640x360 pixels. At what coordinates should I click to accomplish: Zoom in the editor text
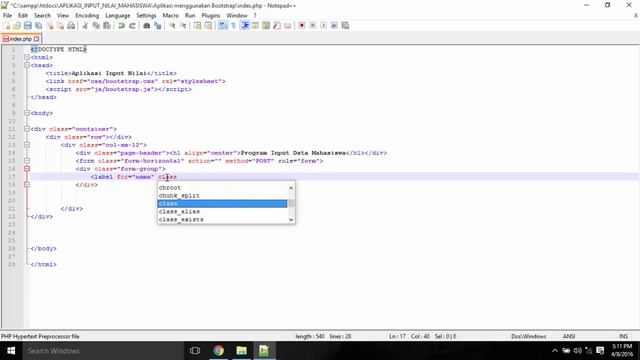pos(172,26)
